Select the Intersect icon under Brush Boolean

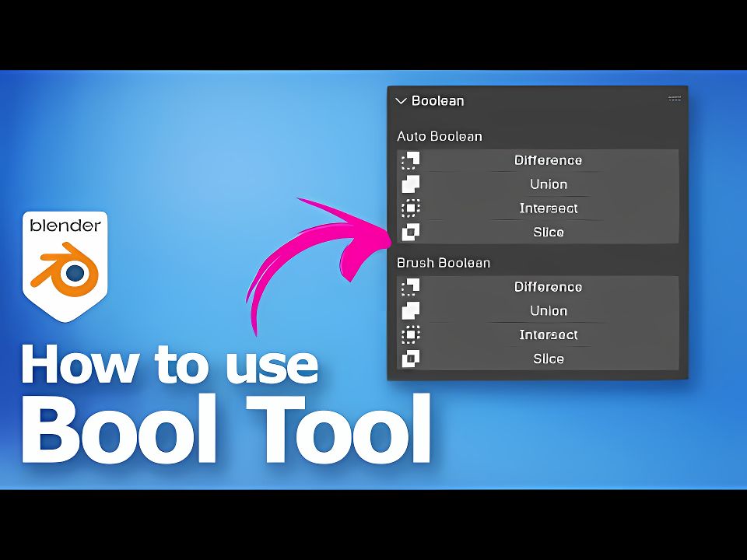410,335
